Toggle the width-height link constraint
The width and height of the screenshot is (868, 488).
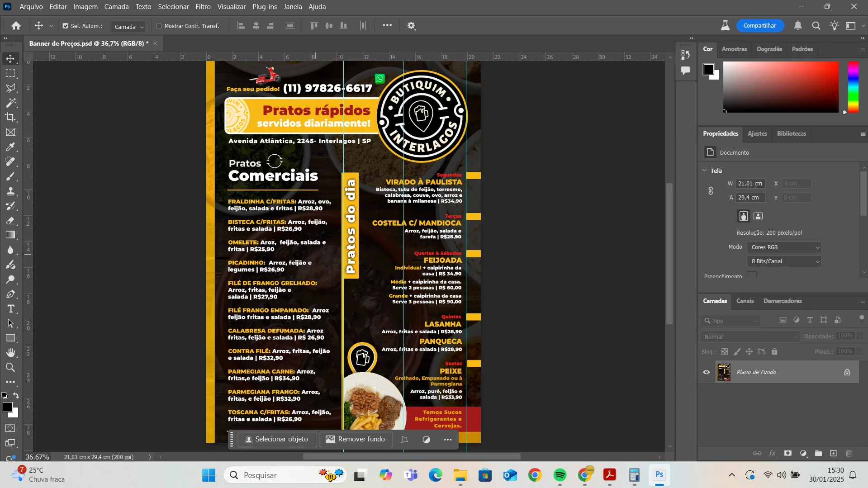click(x=711, y=191)
